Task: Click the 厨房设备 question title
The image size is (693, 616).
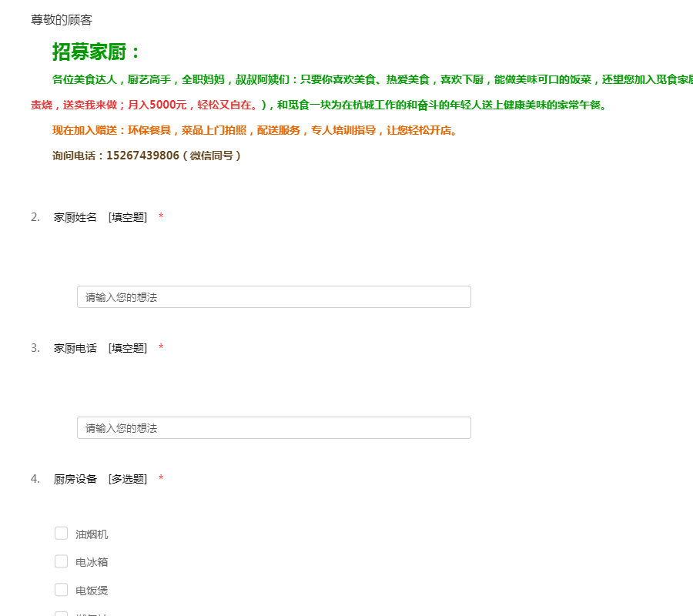Action: point(75,479)
